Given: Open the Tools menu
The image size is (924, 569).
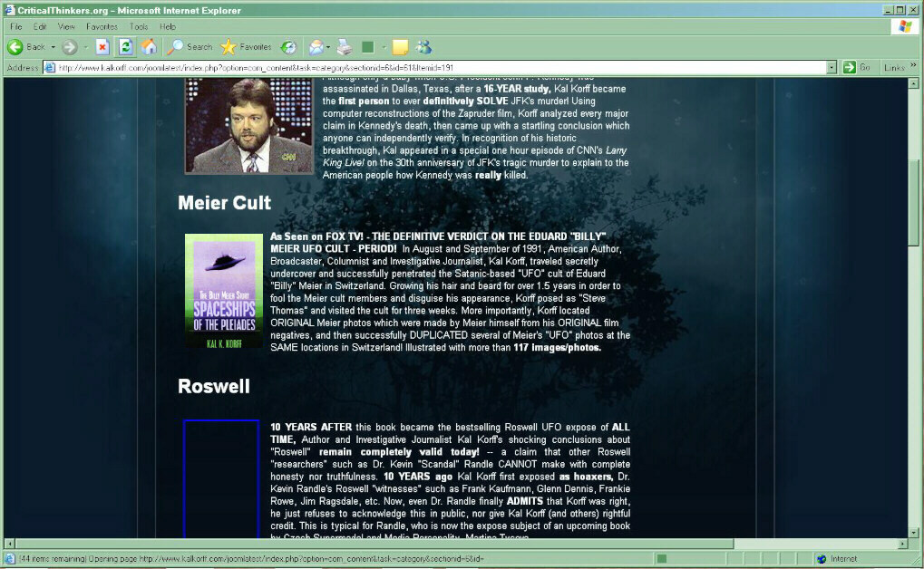Looking at the screenshot, I should point(139,26).
